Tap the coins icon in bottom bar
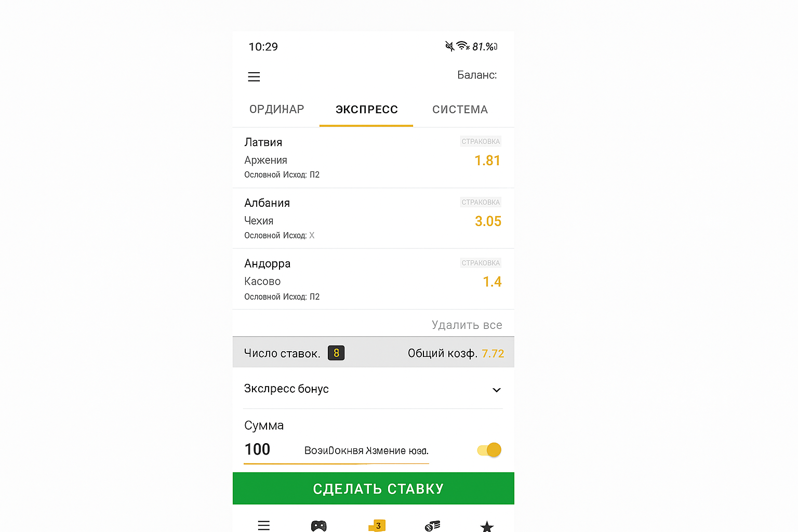The width and height of the screenshot is (798, 532). pos(432,526)
